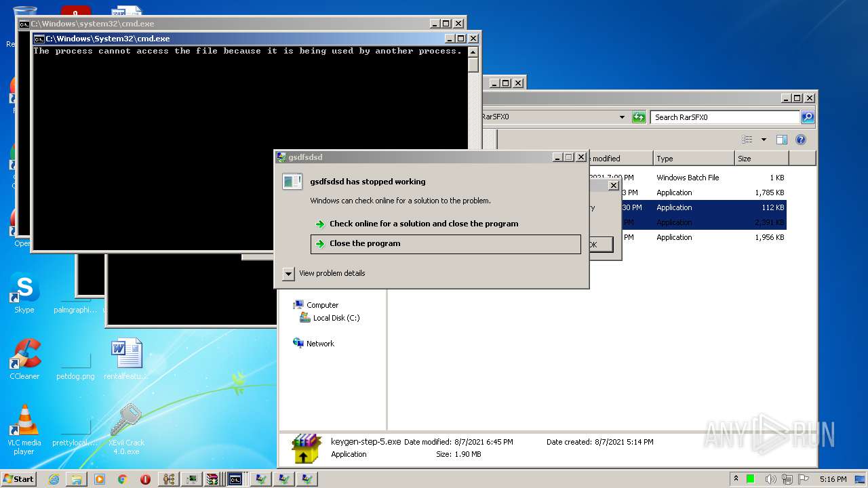Sort files by Date modified column
This screenshot has width=868, height=488.
[x=620, y=159]
